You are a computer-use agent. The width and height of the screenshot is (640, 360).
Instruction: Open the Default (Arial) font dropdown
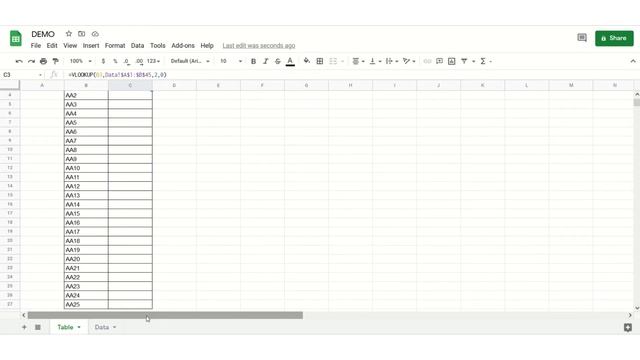click(190, 61)
